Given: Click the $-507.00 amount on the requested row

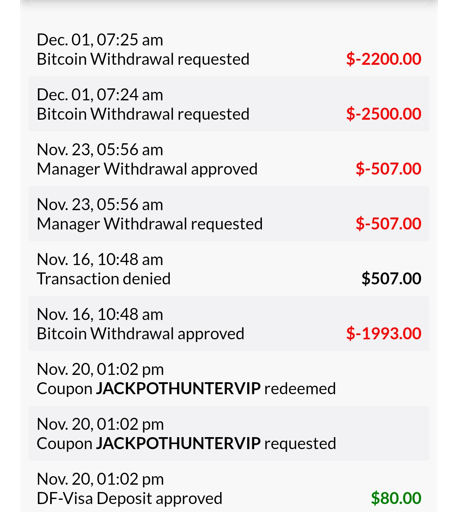Looking at the screenshot, I should [388, 224].
